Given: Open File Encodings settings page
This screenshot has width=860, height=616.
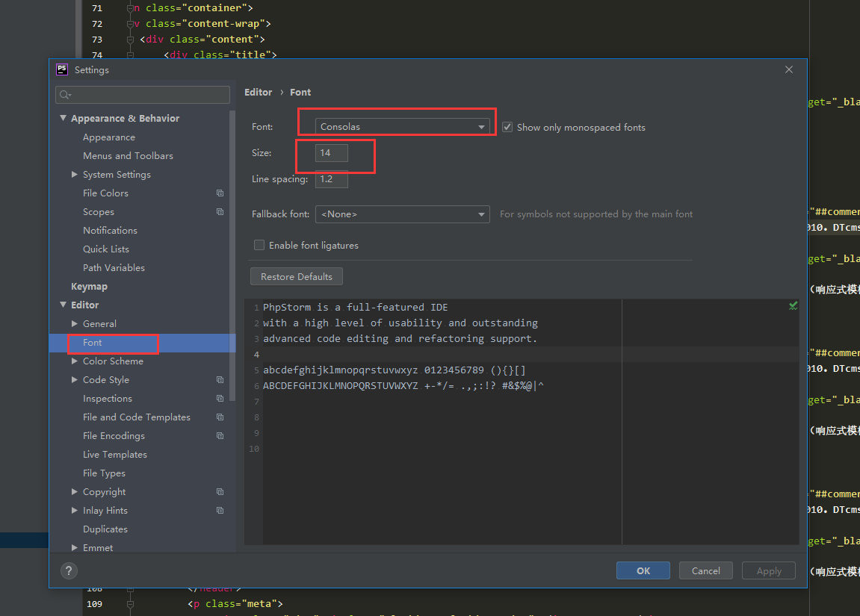Looking at the screenshot, I should (x=114, y=436).
